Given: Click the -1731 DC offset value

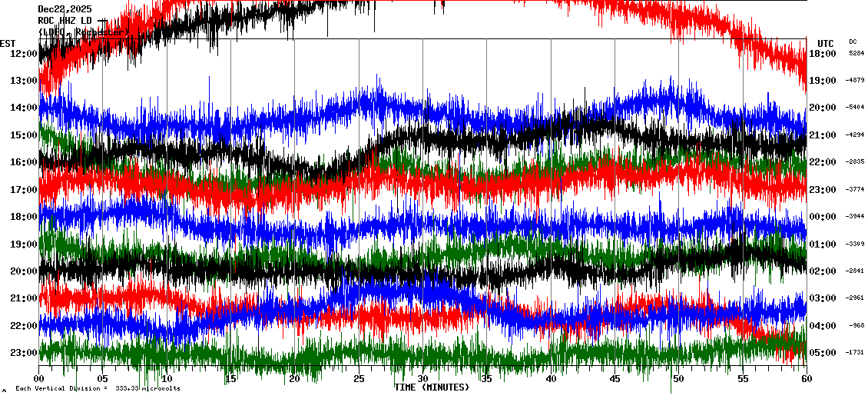Looking at the screenshot, I should [x=856, y=353].
